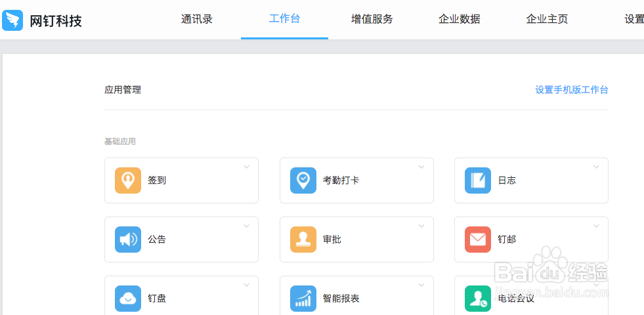Open the 审批 stamp icon

pos(303,240)
